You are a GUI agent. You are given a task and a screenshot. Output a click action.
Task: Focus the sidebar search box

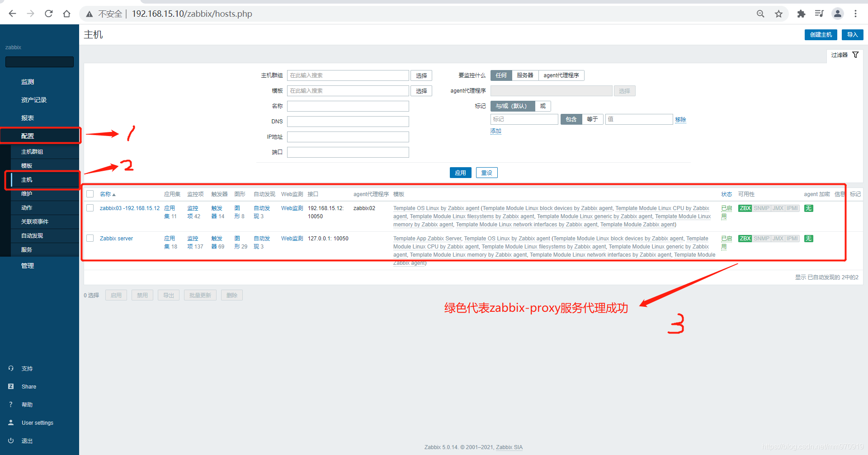39,62
